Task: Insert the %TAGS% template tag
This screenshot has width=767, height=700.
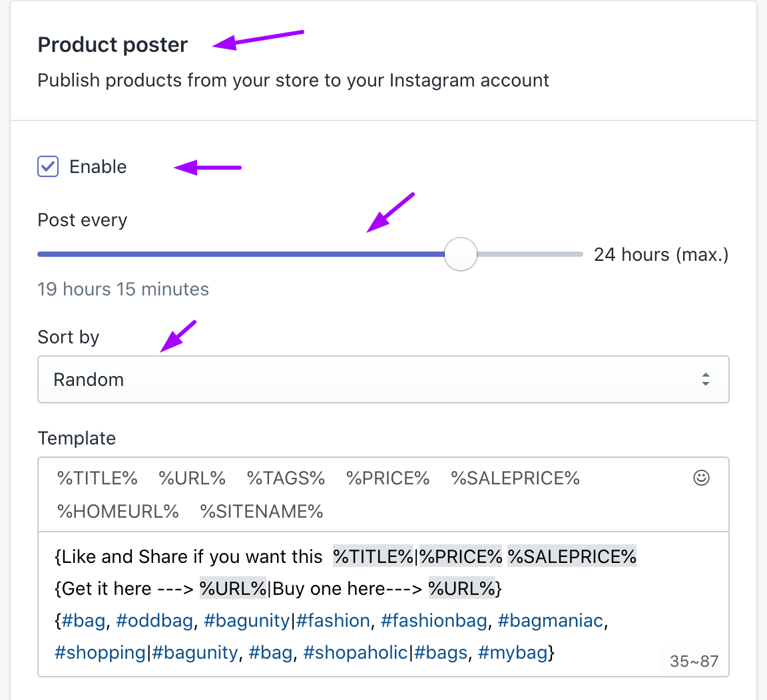Action: 286,478
